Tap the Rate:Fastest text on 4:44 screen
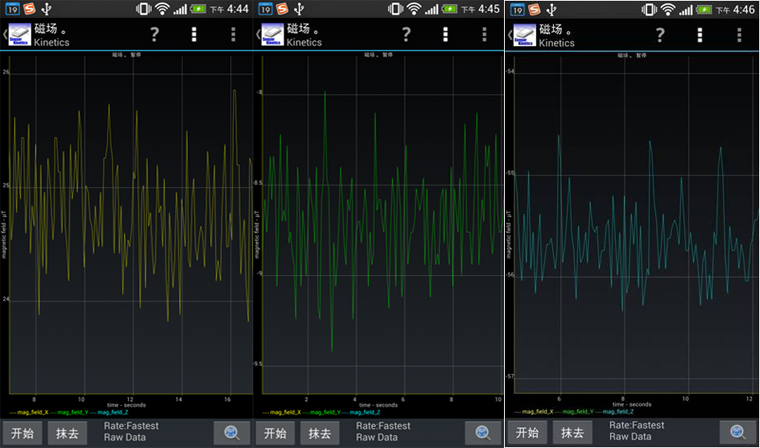Viewport: 760px width, 448px height. 131,426
